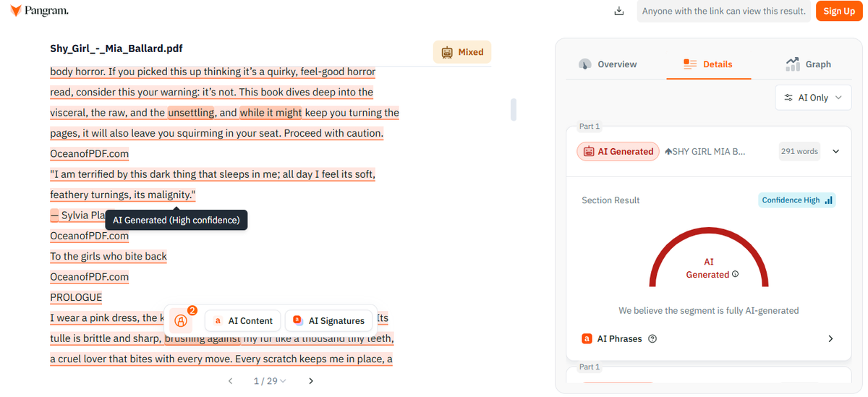
Task: Click the Sign Up button
Action: (838, 11)
